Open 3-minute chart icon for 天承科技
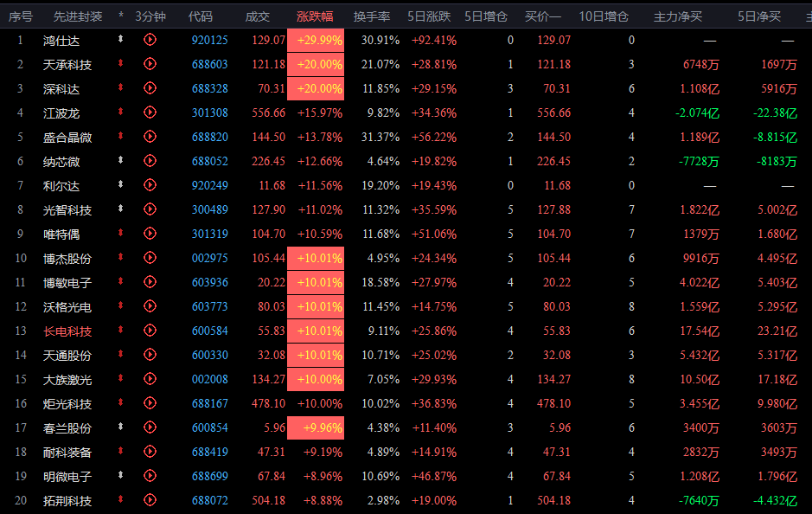This screenshot has width=812, height=514. (150, 64)
